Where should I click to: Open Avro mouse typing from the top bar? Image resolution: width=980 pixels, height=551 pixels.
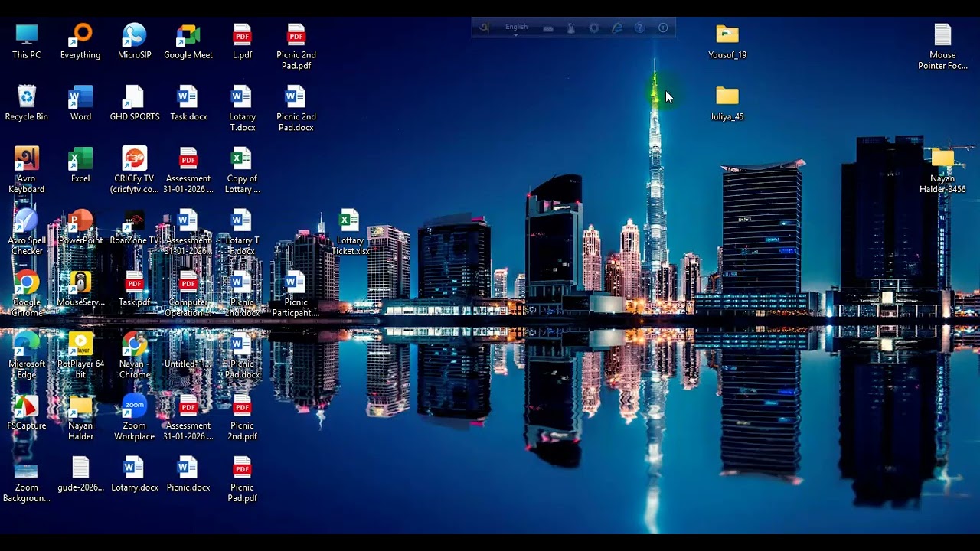click(571, 28)
